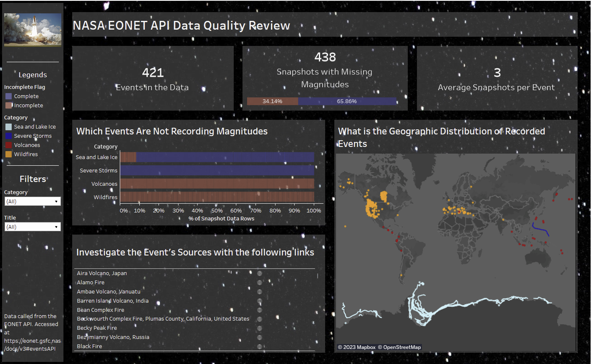Select the Volcanoes bar in the chart

[217, 184]
